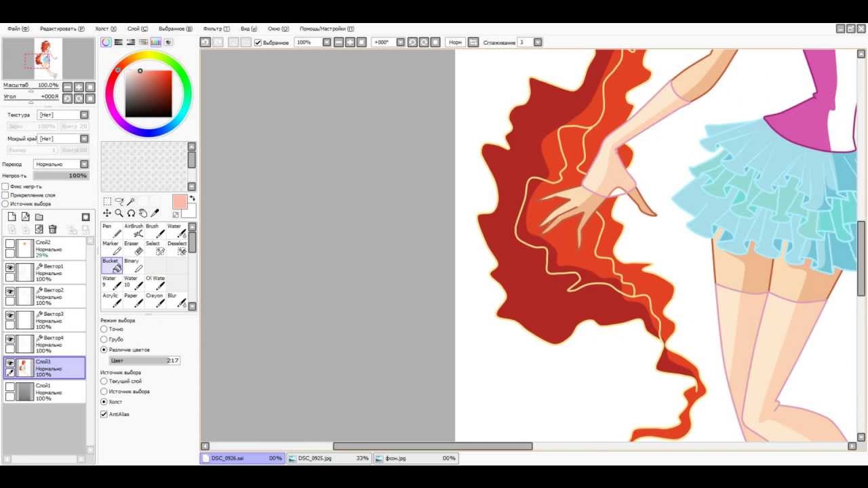Click the Норм button in toolbar
This screenshot has width=868, height=488.
(455, 42)
